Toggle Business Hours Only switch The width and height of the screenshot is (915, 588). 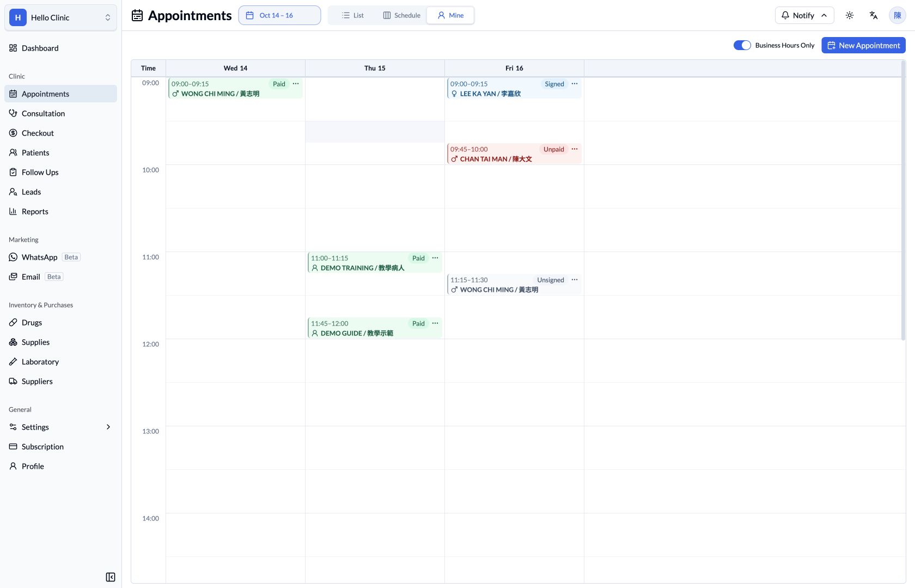point(742,45)
